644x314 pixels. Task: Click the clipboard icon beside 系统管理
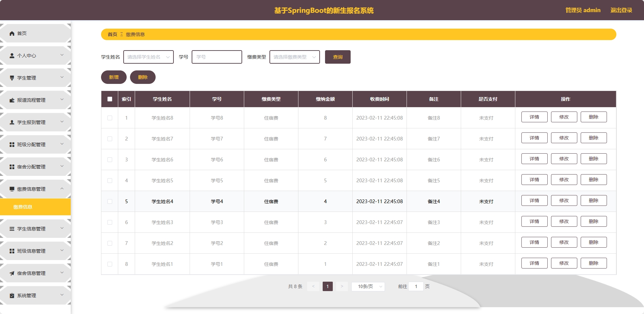tap(12, 295)
